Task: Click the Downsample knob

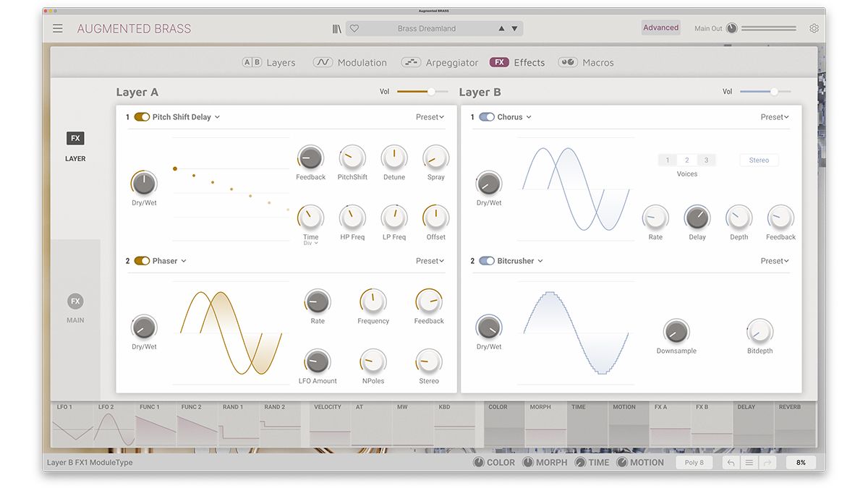Action: point(676,331)
